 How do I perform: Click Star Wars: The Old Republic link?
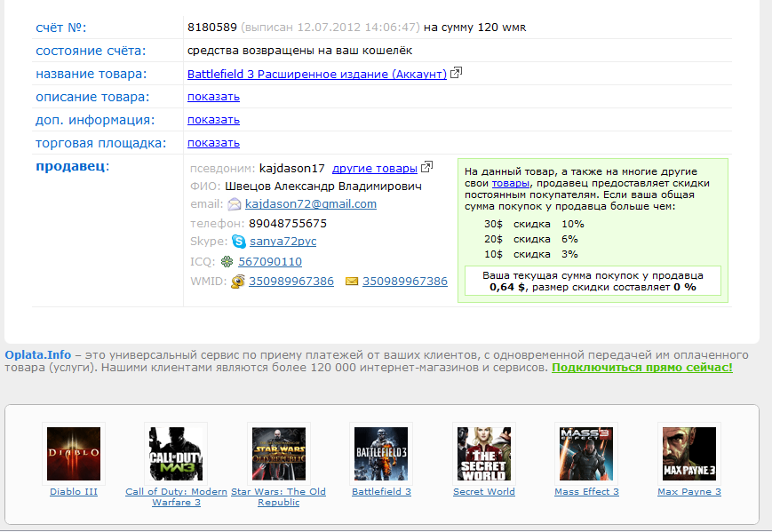pyautogui.click(x=279, y=496)
